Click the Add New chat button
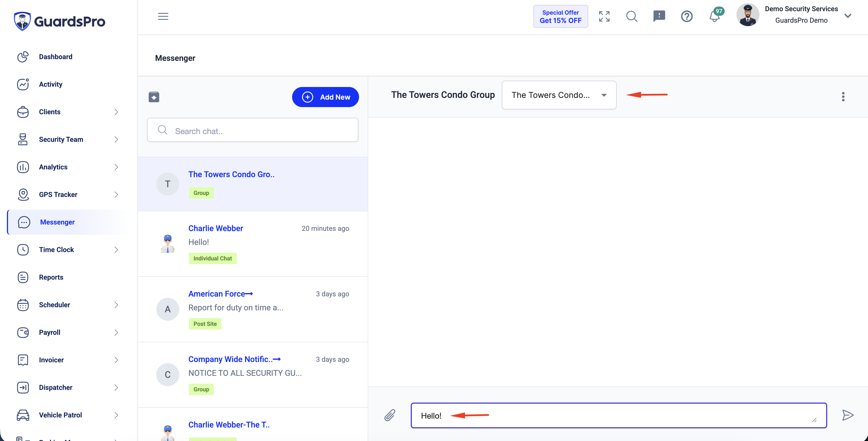This screenshot has height=441, width=868. [x=325, y=97]
